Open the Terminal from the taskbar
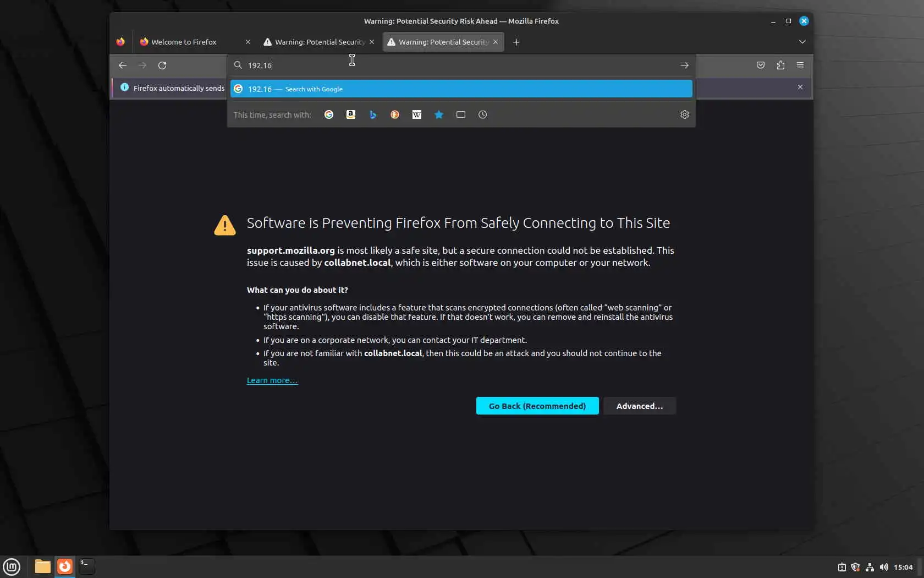The height and width of the screenshot is (578, 924). coord(86,566)
